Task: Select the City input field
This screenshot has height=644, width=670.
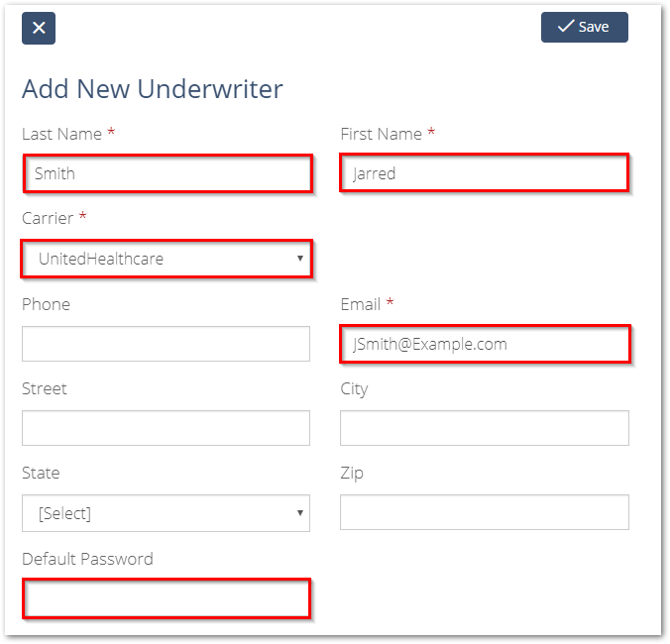Action: point(484,428)
